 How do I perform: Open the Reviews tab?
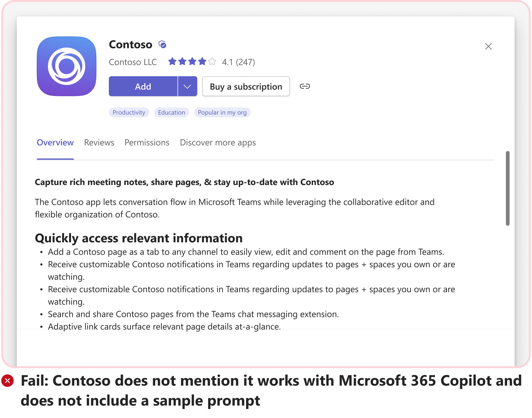click(99, 143)
